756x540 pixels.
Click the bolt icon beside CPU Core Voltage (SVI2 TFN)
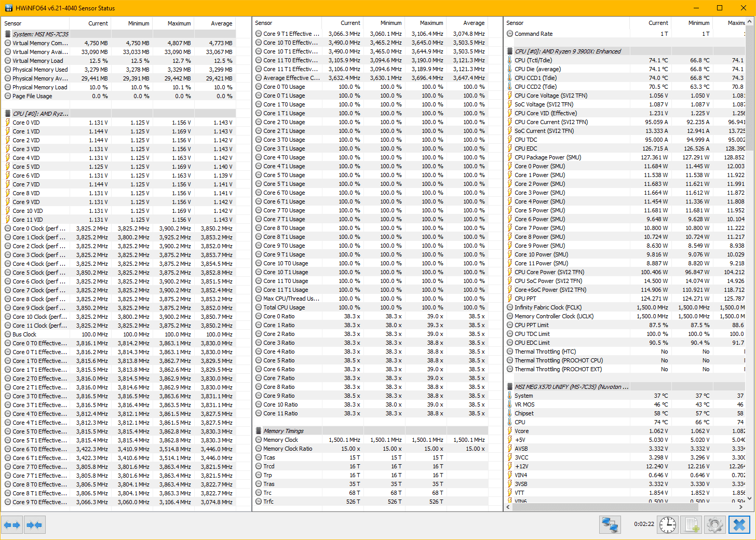pyautogui.click(x=510, y=96)
